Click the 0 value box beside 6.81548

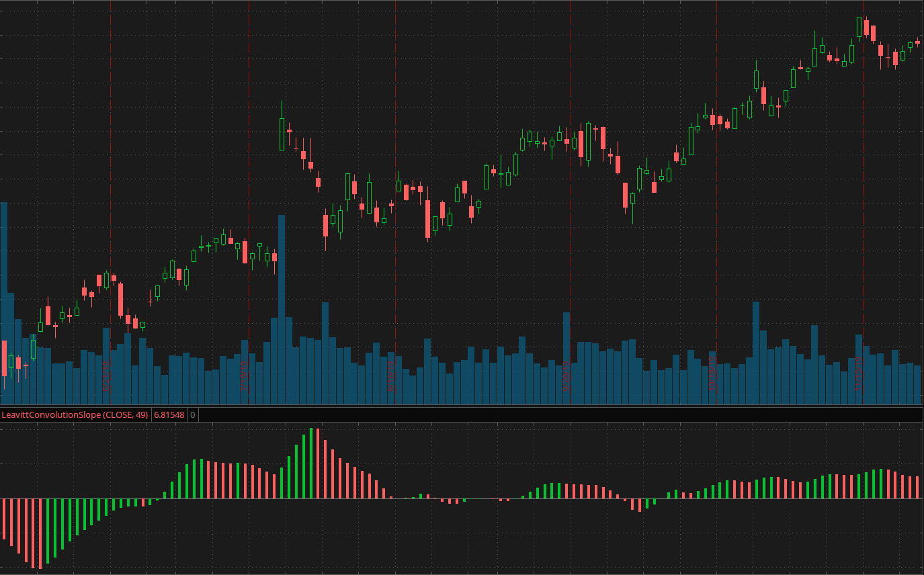192,415
